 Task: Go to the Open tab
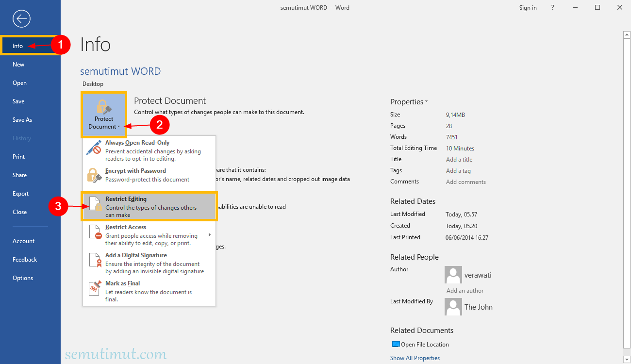point(30,83)
